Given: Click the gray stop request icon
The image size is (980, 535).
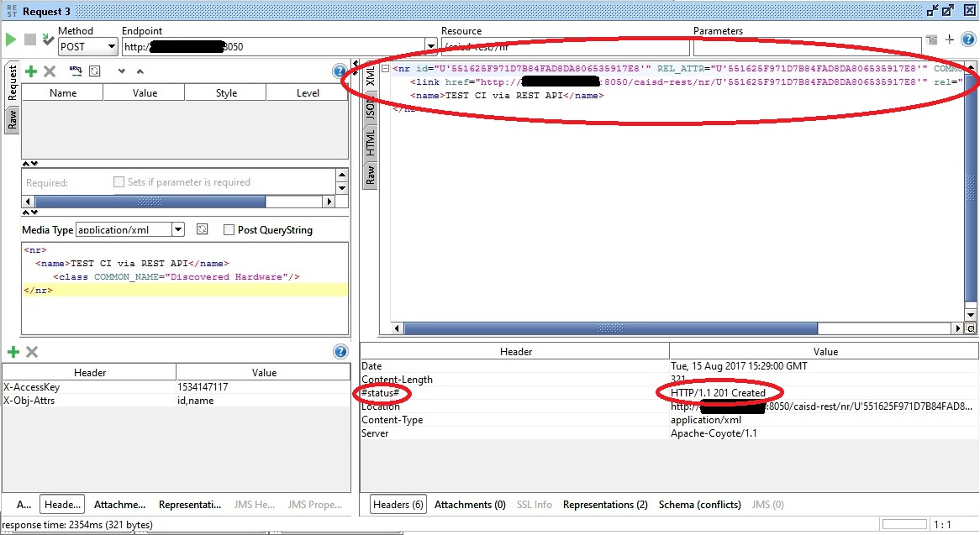Looking at the screenshot, I should coord(29,39).
